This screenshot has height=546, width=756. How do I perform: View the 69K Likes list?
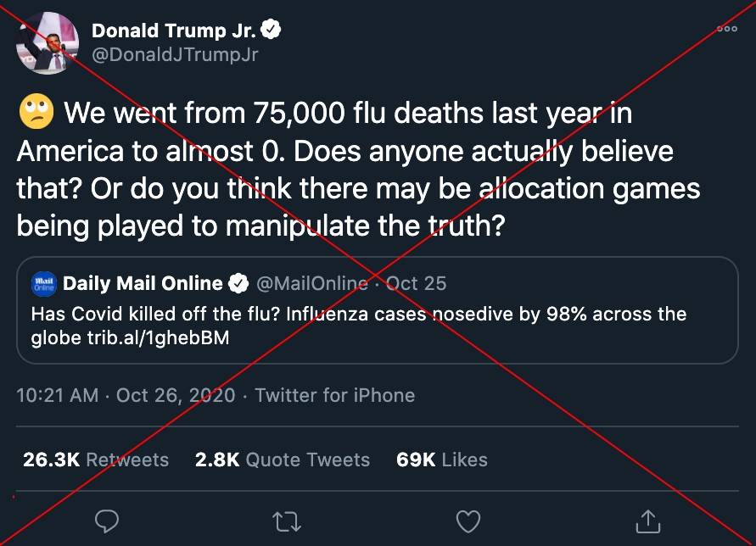[x=440, y=460]
